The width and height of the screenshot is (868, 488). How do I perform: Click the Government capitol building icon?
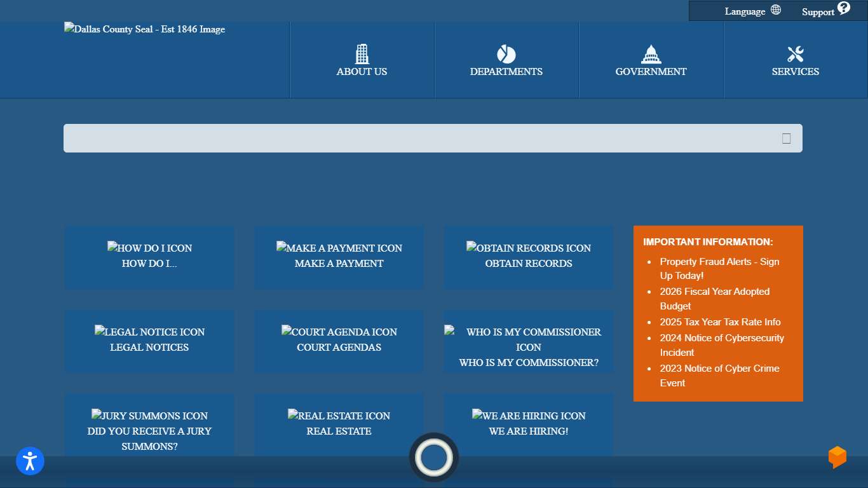tap(651, 54)
